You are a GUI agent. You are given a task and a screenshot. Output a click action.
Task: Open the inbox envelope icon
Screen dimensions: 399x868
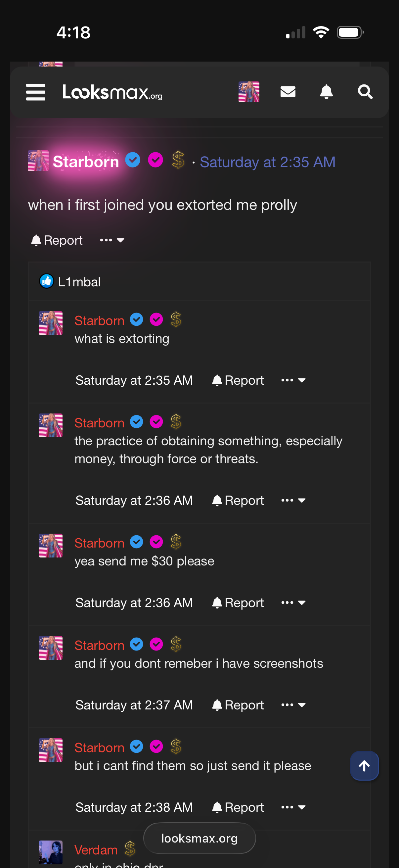[288, 92]
